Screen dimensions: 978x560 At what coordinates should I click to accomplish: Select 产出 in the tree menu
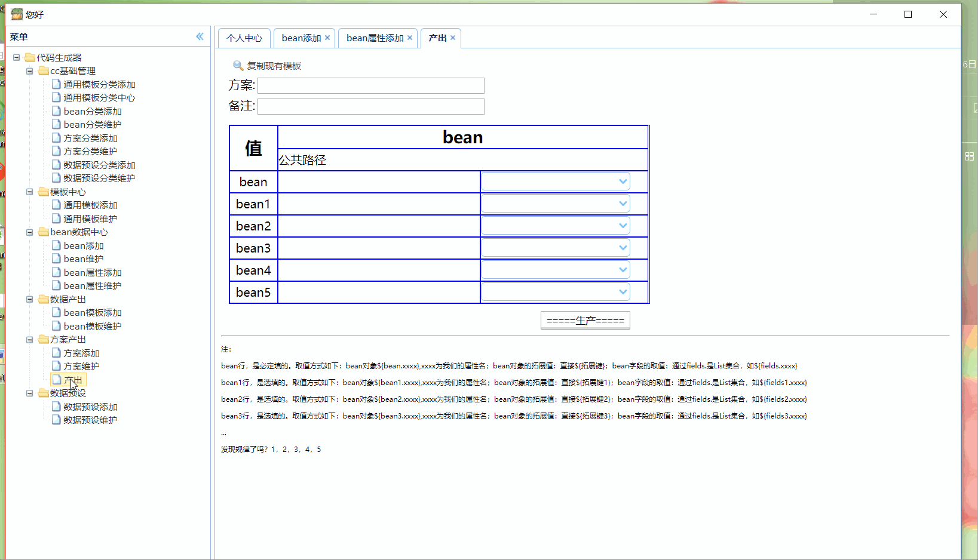(x=73, y=380)
